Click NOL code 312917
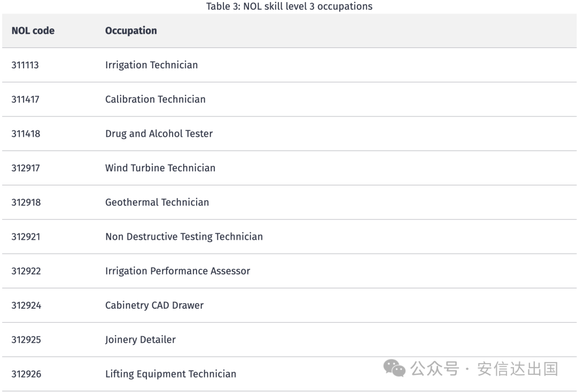Screen dimensions: 577x392 point(26,168)
